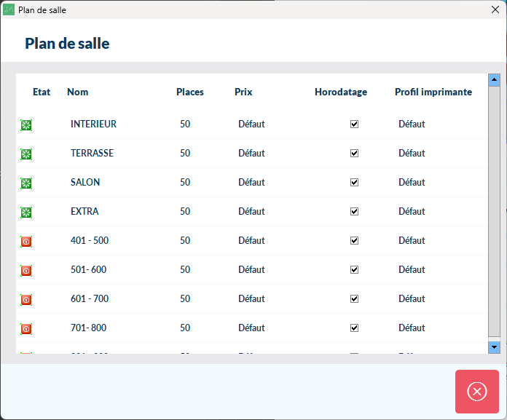Viewport: 507px width, 420px height.
Task: Toggle Horodatage checkbox for TERRASSE
Action: pos(354,153)
